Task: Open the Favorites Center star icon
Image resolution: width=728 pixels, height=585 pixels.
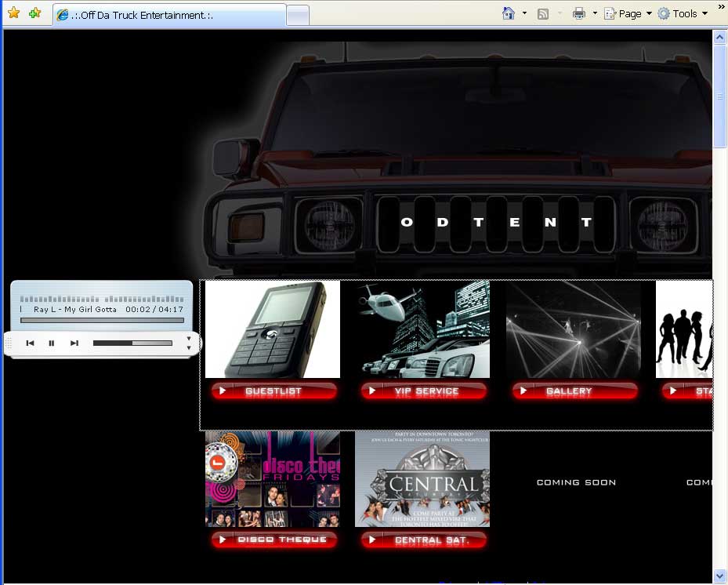Action: tap(14, 13)
